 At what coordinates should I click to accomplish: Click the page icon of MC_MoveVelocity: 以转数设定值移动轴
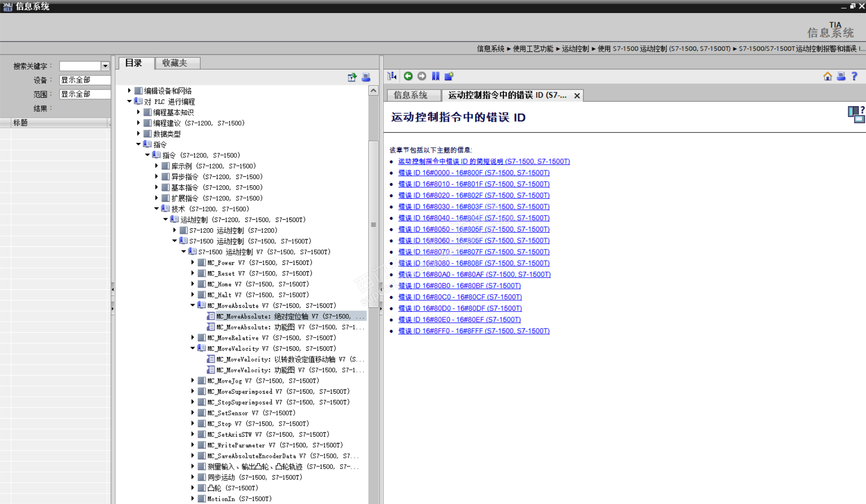(211, 359)
